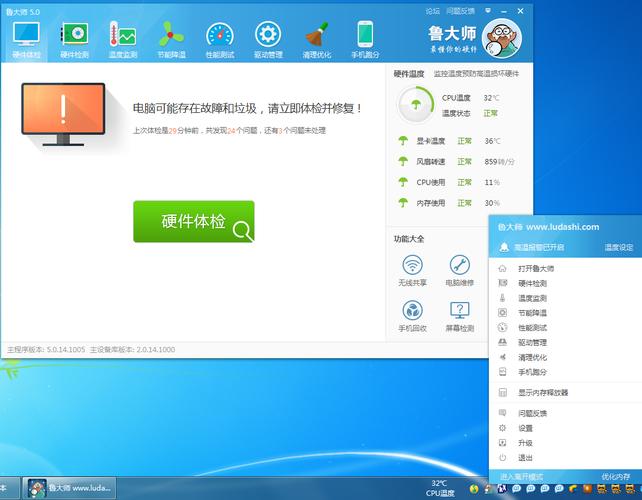Open the 电脑维修 wrench feature
The height and width of the screenshot is (500, 642).
point(459,271)
